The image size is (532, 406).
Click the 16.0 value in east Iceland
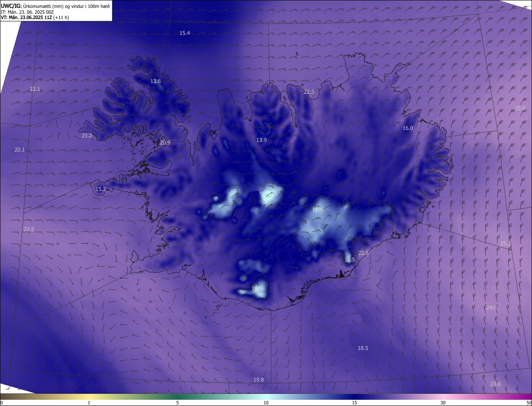tap(408, 128)
